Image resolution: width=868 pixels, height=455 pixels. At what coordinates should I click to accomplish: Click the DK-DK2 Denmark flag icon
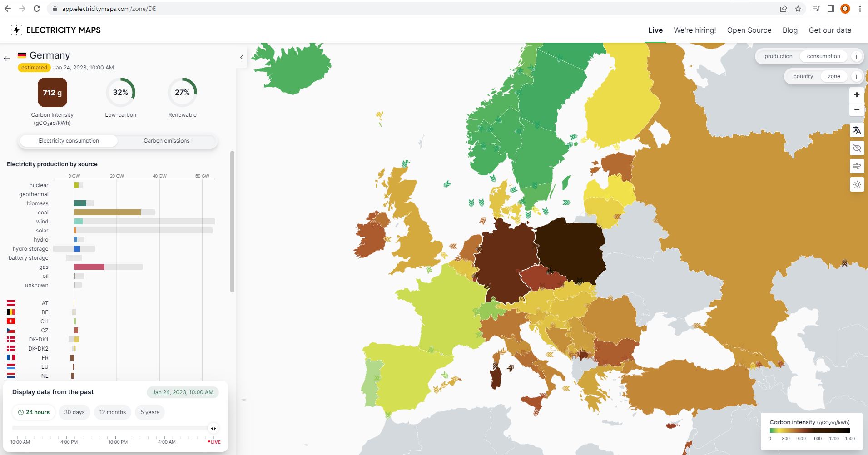pyautogui.click(x=11, y=348)
